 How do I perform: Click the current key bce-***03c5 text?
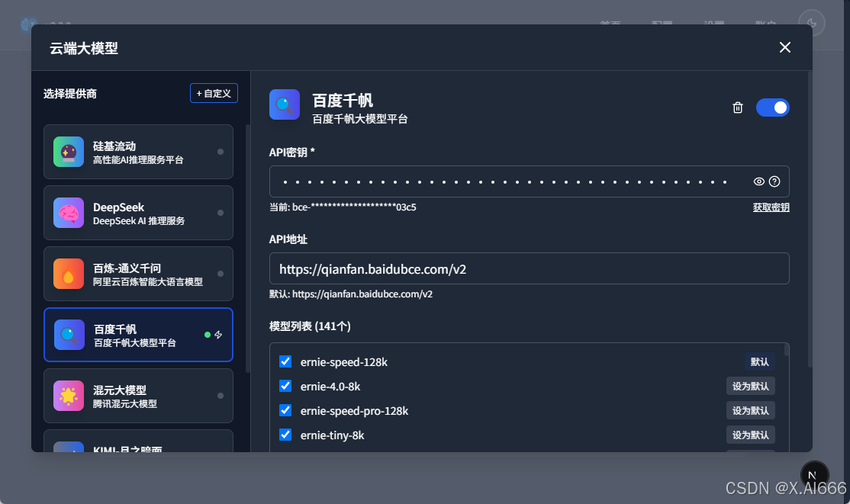pyautogui.click(x=343, y=207)
